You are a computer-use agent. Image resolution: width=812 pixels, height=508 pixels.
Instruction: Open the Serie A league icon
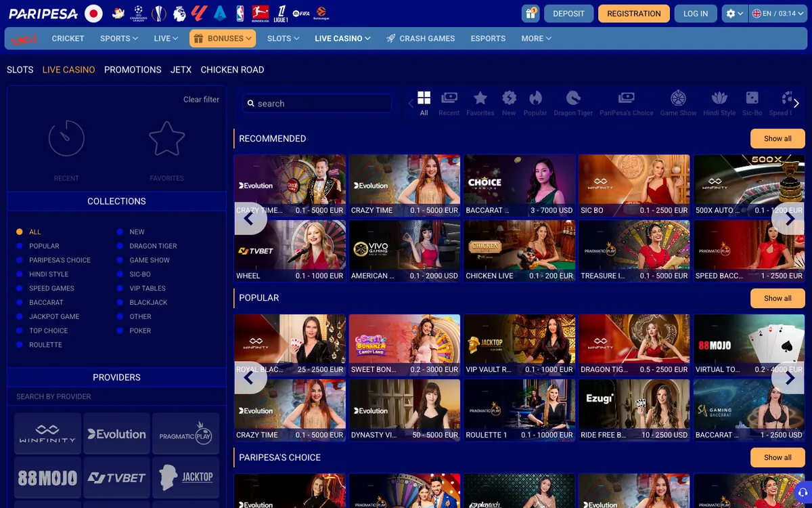[220, 13]
